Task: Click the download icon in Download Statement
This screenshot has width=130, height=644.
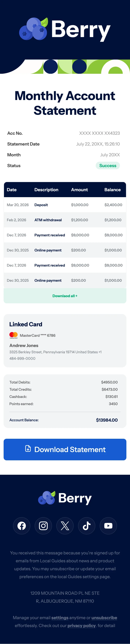Action: point(28,448)
